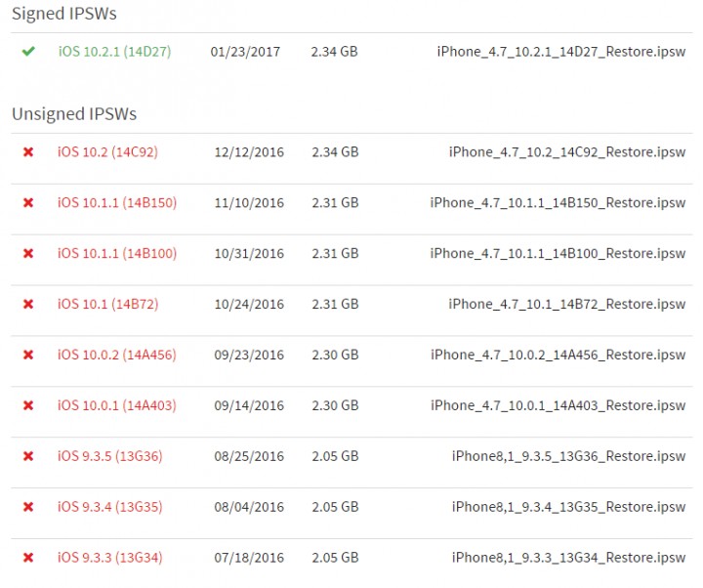703x588 pixels.
Task: Click the red X beside iOS 9.3.5 (13G36)
Action: tap(28, 456)
